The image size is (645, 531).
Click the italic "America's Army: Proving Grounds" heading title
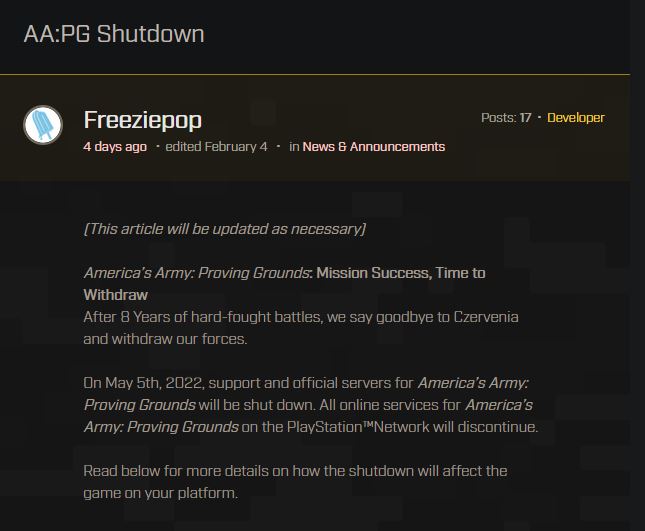[x=197, y=273]
